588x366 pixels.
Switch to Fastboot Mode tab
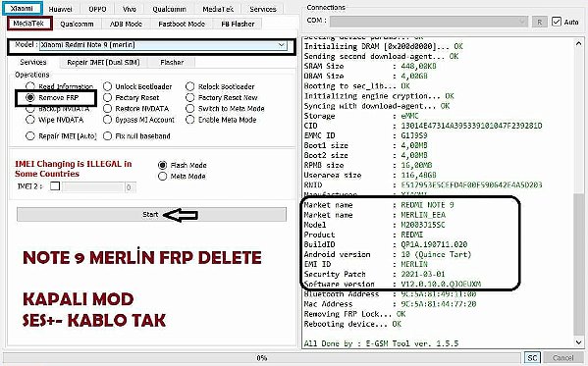coord(182,24)
